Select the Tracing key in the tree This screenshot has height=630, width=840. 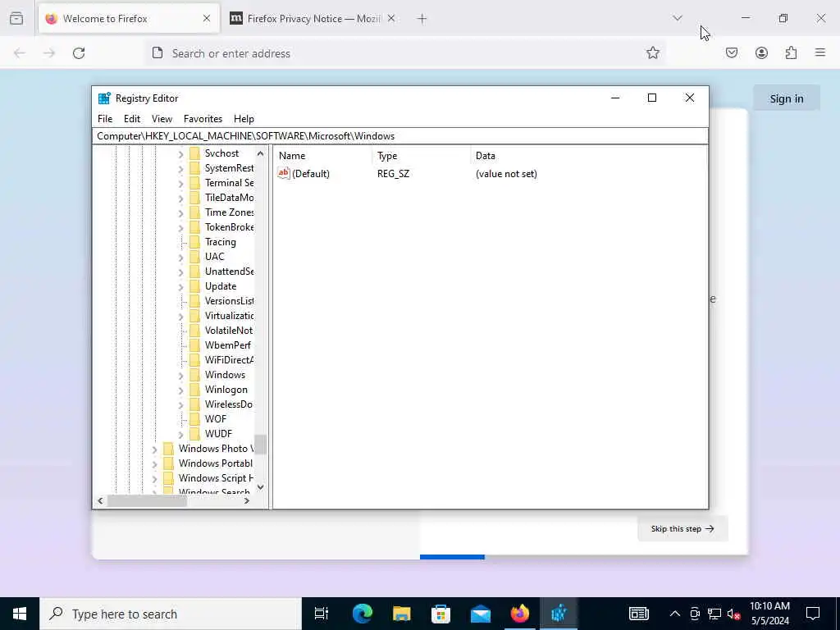[220, 242]
